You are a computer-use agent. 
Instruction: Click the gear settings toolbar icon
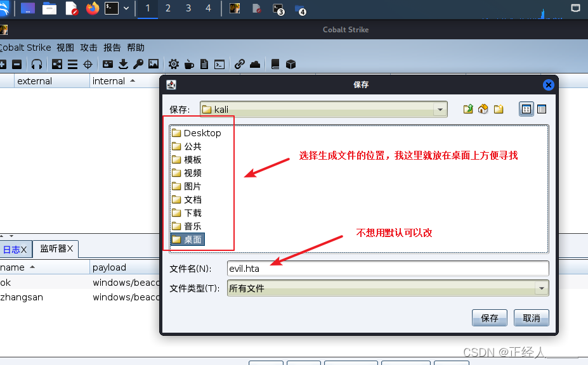173,64
